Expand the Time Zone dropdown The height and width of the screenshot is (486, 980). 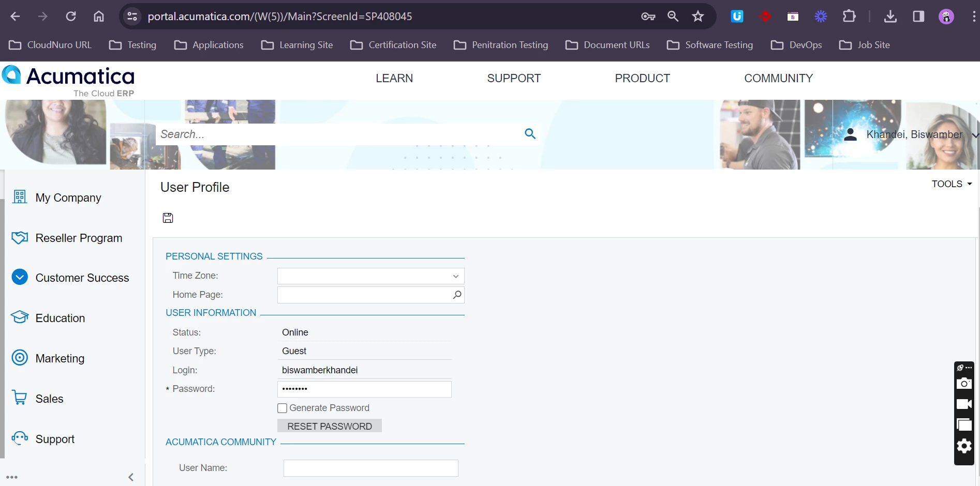click(456, 277)
